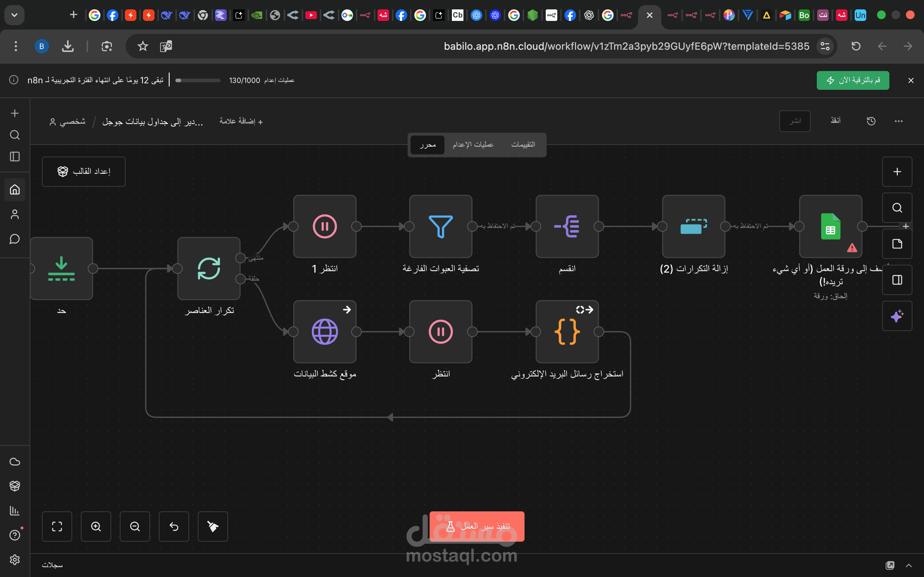924x577 pixels.
Task: Click the fit-to-view canvas icon
Action: tap(57, 526)
